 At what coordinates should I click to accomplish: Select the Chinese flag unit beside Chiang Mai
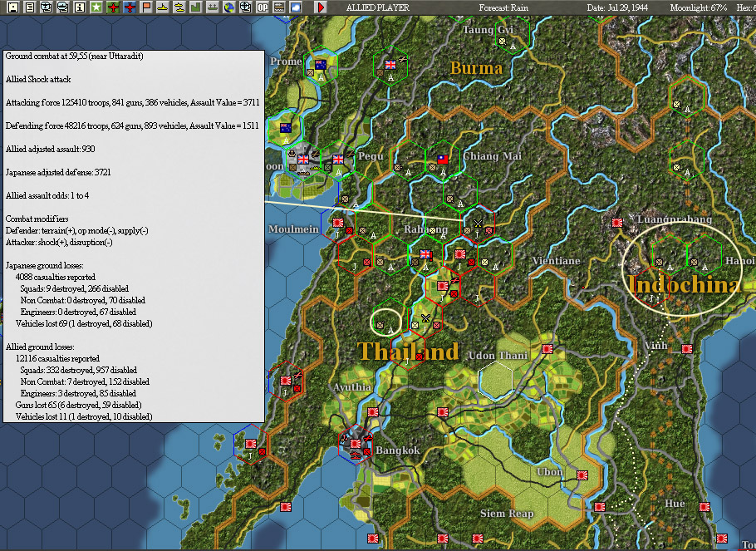(x=443, y=160)
